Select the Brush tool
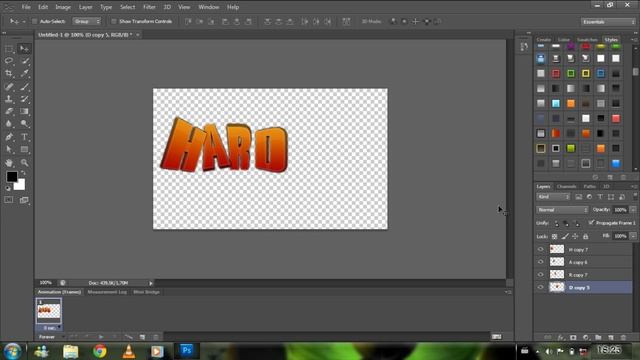Screen dimensions: 640x360 (24, 87)
